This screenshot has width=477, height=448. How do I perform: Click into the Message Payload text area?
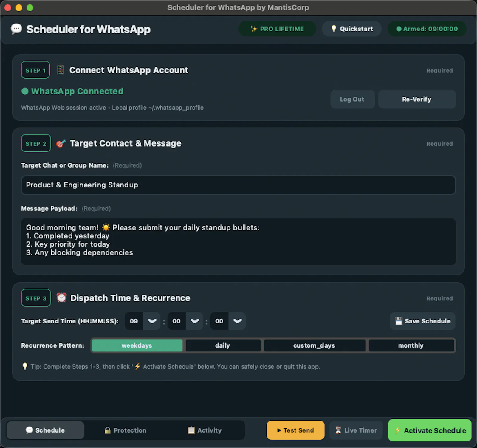tap(238, 241)
